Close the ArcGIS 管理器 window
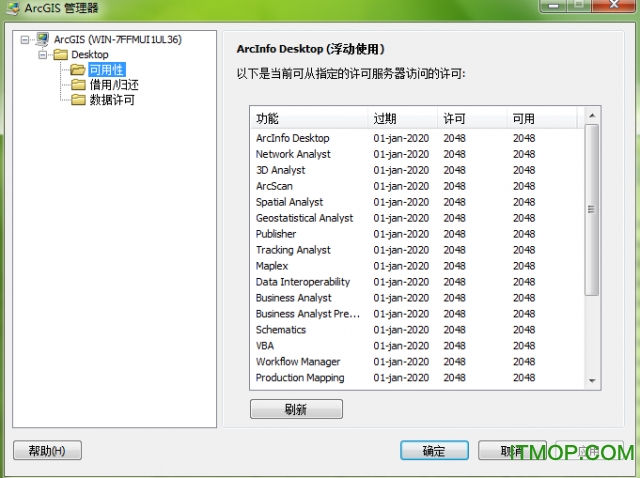 click(x=614, y=5)
